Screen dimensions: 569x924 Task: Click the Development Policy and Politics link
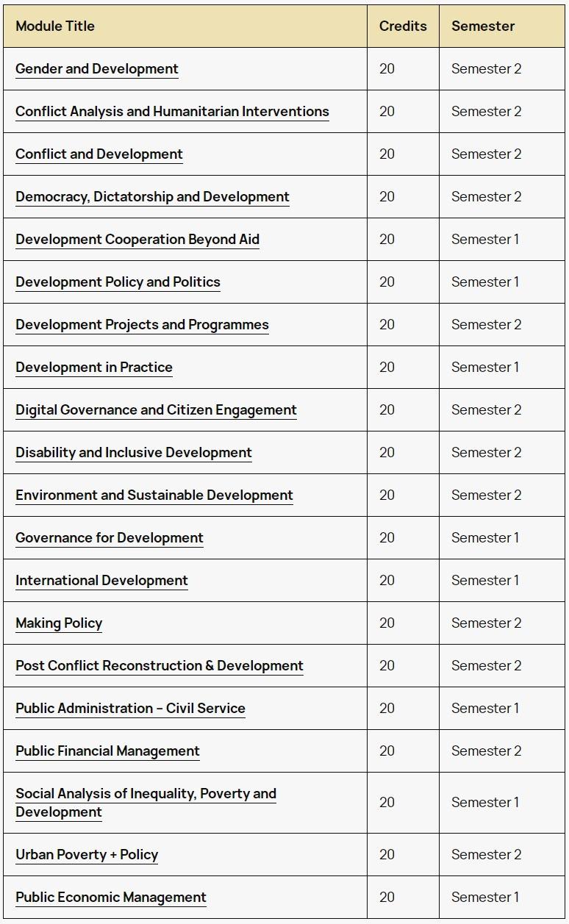118,282
